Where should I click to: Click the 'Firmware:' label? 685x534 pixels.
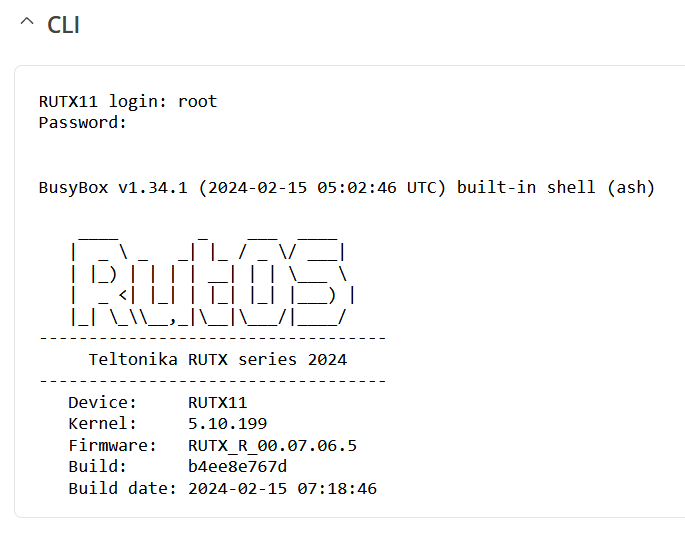point(112,445)
